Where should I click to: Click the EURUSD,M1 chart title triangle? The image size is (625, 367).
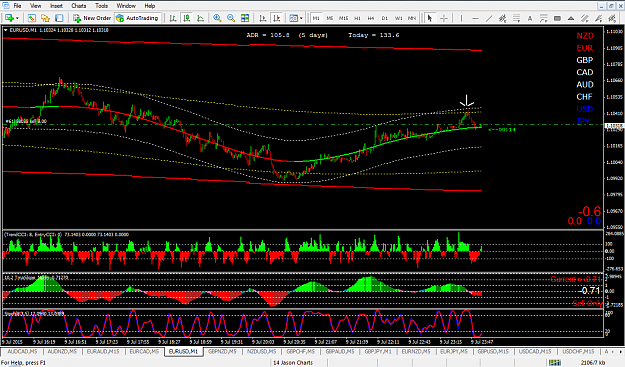(6, 30)
